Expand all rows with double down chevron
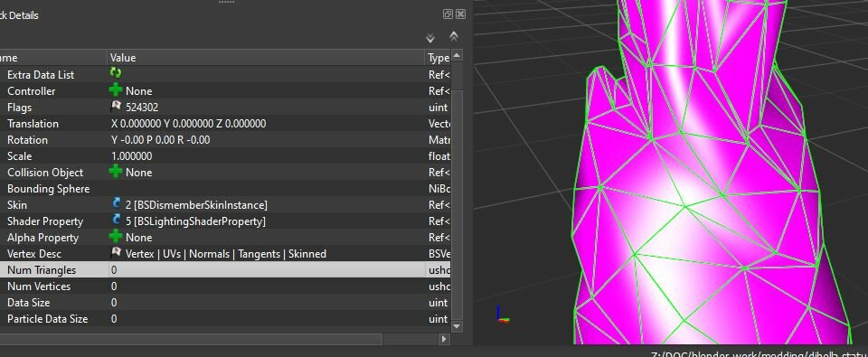Image resolution: width=868 pixels, height=357 pixels. point(430,38)
